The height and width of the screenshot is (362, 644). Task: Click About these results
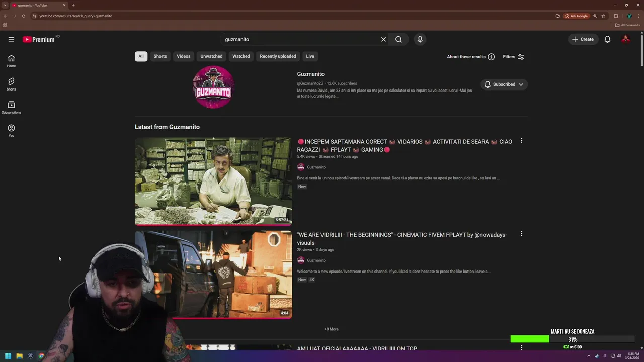[x=470, y=57]
